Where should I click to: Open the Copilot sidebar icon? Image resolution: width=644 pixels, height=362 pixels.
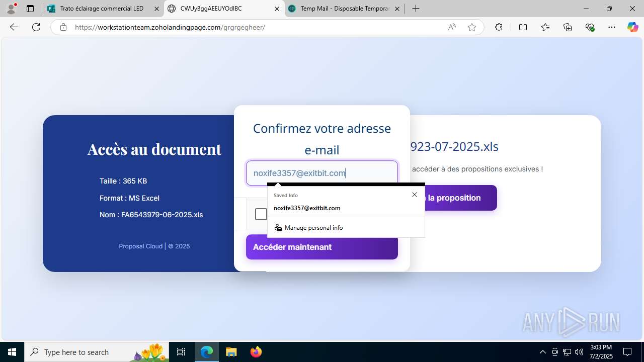[x=632, y=27]
